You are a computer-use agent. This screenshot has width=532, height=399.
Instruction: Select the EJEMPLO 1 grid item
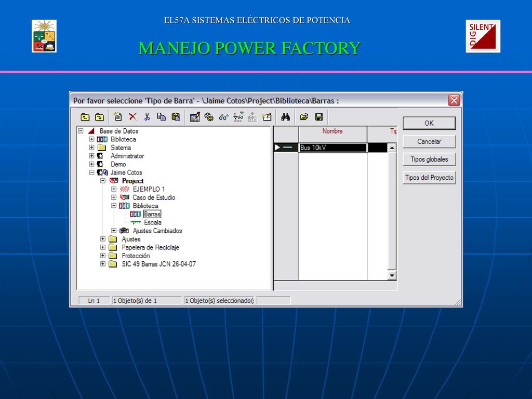click(x=149, y=189)
